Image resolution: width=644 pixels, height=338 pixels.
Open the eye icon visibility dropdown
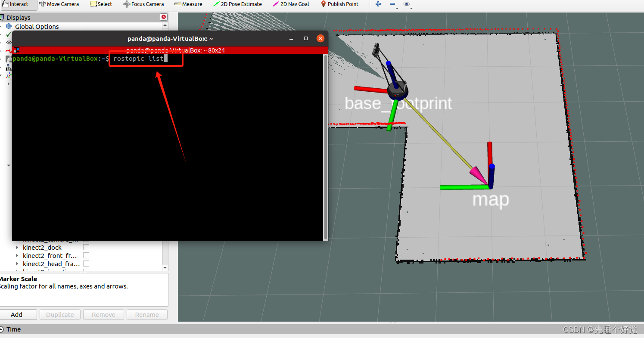point(408,4)
